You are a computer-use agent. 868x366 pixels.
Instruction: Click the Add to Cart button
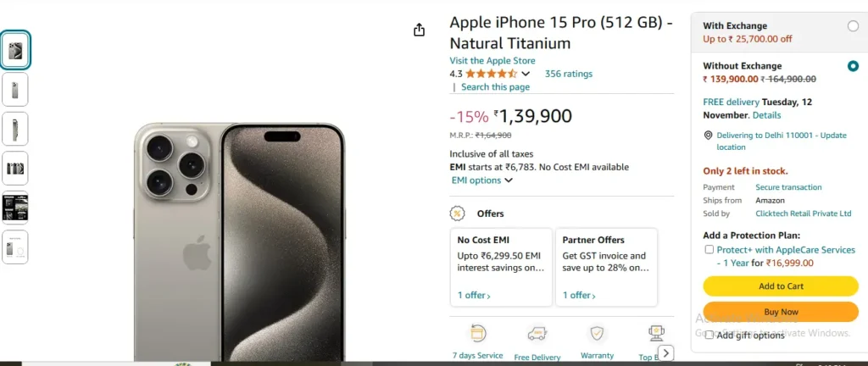pyautogui.click(x=781, y=286)
